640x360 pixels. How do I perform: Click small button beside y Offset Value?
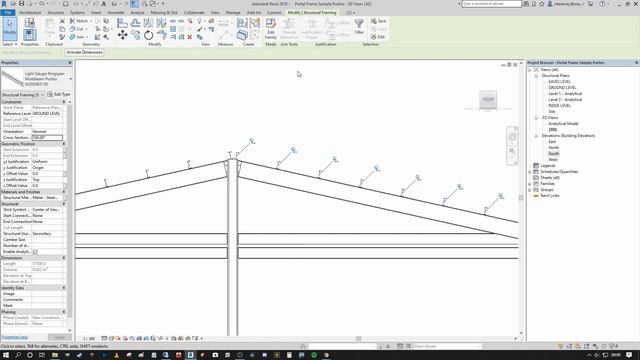[65, 174]
